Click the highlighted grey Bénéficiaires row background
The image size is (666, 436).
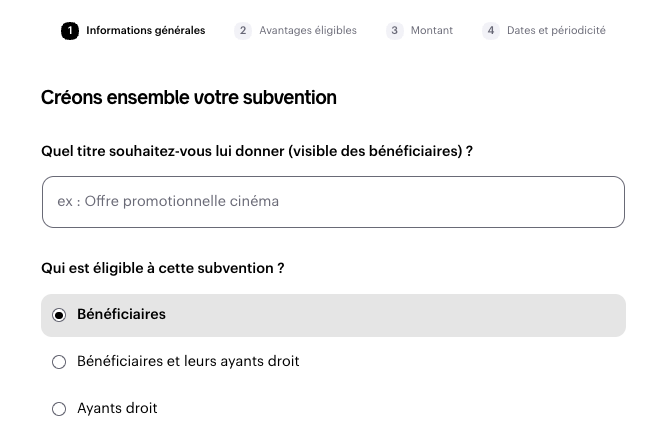point(333,315)
